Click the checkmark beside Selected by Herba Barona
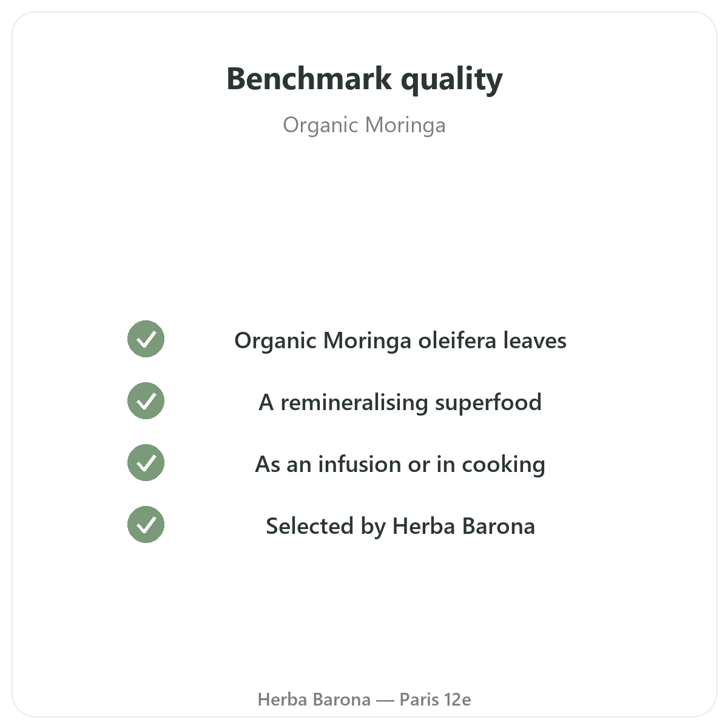The width and height of the screenshot is (728, 728). tap(146, 525)
